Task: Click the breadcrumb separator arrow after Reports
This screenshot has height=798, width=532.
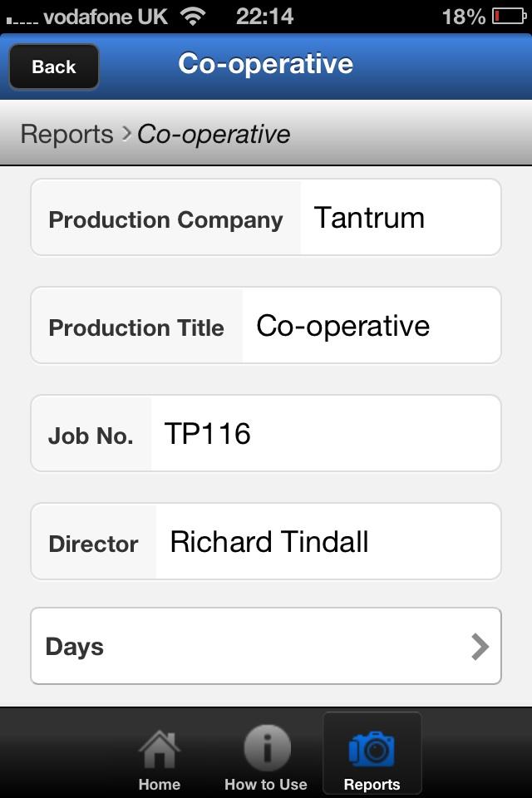Action: click(126, 134)
